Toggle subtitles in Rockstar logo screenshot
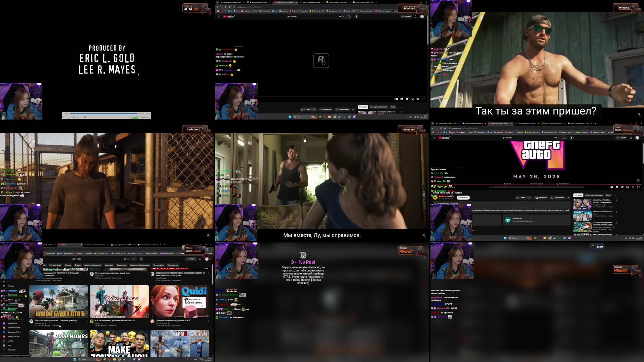This screenshot has width=644, height=362. 402,99
